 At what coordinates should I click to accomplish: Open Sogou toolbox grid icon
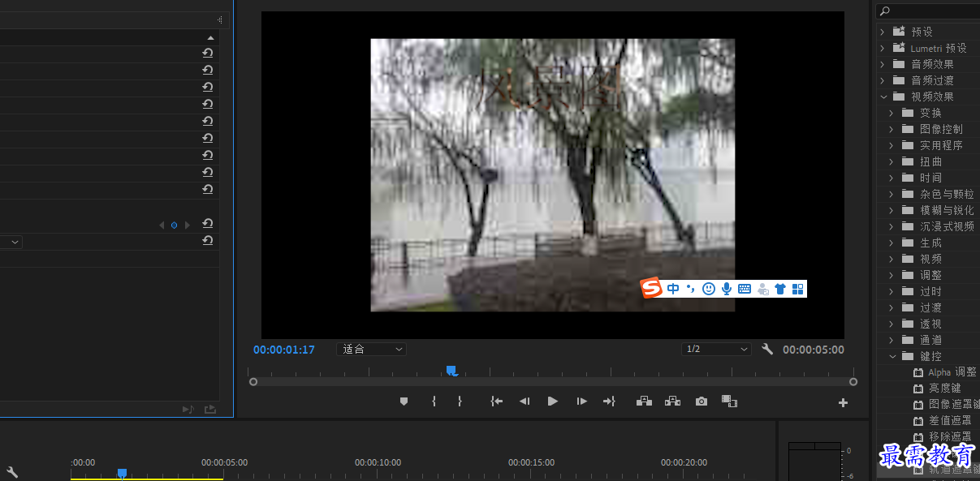(797, 289)
